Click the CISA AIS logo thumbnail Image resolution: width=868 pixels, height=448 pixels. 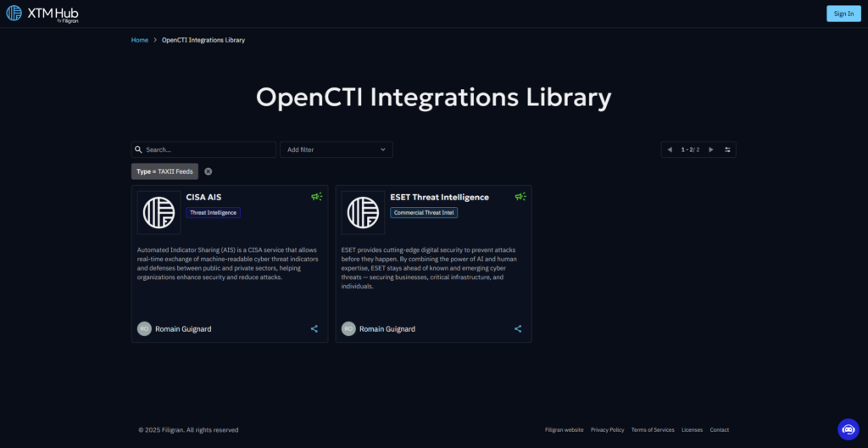tap(159, 212)
